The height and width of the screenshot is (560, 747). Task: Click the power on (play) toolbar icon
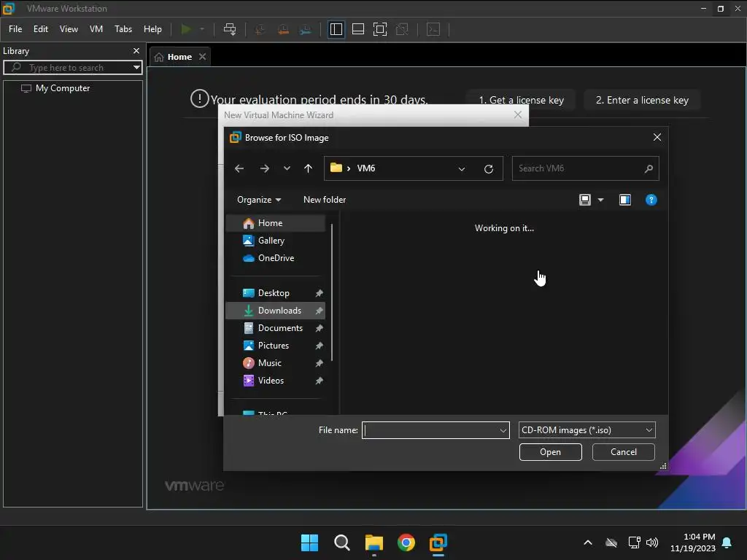pos(186,29)
